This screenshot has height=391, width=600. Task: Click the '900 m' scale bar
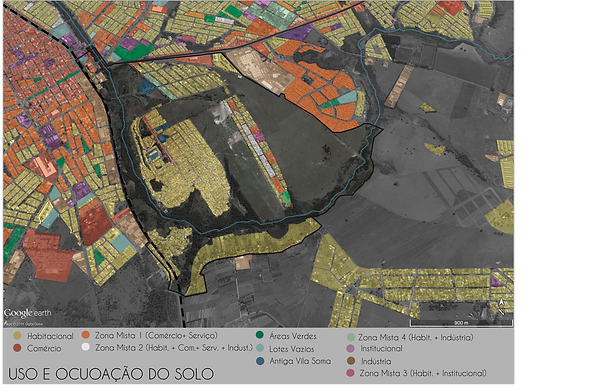461,323
